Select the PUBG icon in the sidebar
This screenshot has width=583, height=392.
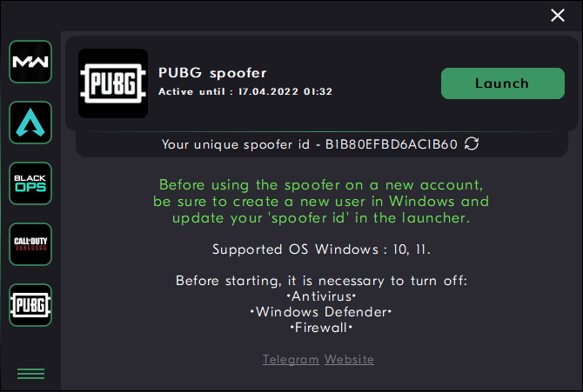(x=30, y=305)
